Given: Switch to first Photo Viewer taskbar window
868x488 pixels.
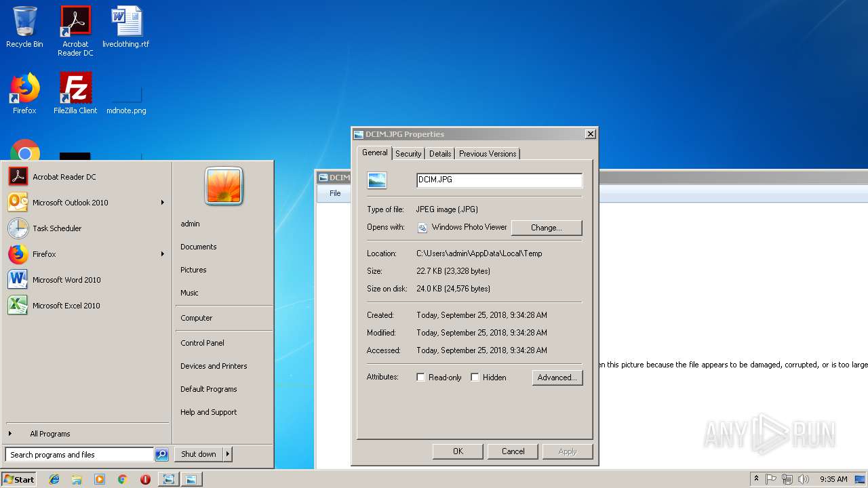Looking at the screenshot, I should pos(168,479).
